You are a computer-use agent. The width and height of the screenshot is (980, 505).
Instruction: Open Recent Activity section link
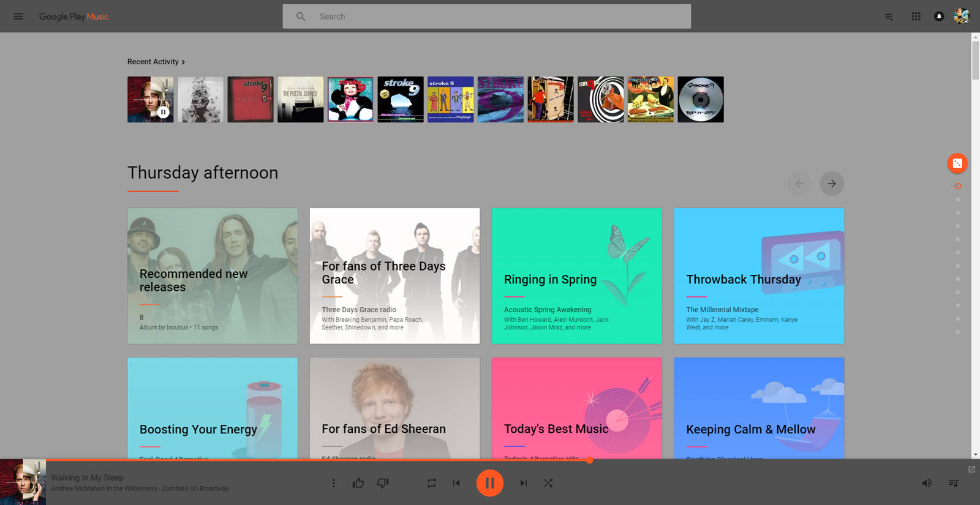coord(156,62)
